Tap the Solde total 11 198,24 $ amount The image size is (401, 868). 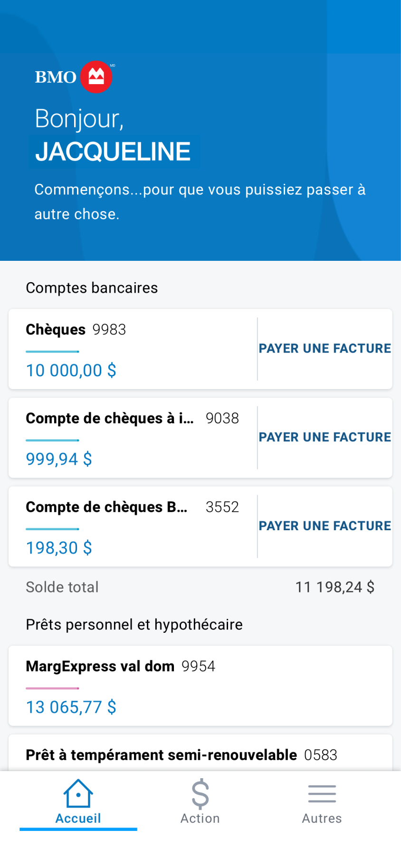(x=334, y=587)
